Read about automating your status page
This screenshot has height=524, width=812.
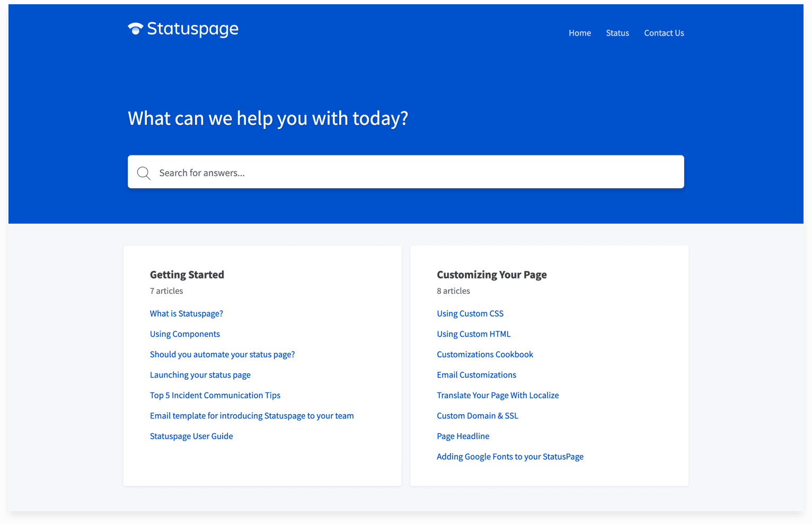click(222, 354)
